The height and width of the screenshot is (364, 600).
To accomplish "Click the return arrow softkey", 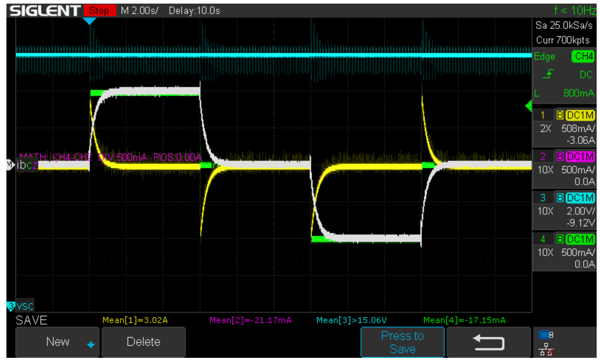I will coord(489,342).
